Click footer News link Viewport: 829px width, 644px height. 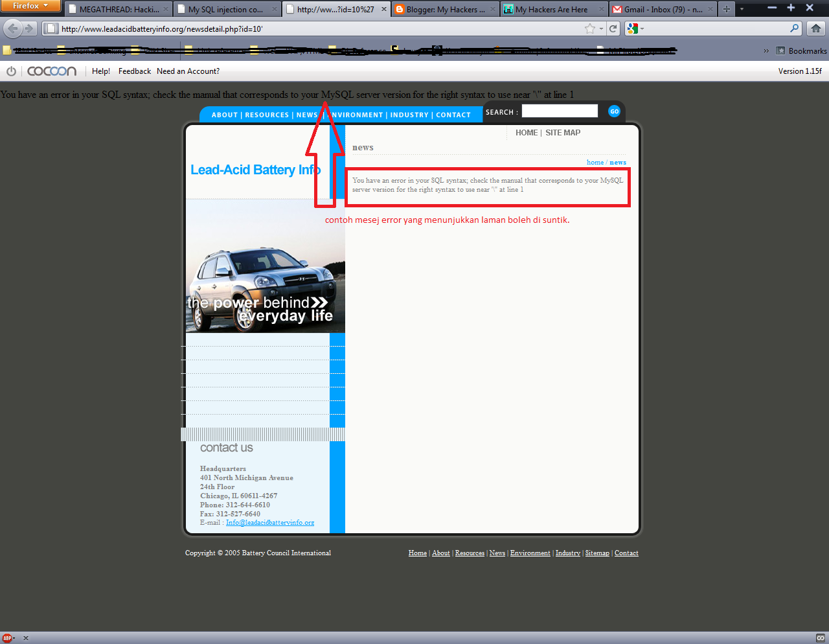pyautogui.click(x=497, y=553)
